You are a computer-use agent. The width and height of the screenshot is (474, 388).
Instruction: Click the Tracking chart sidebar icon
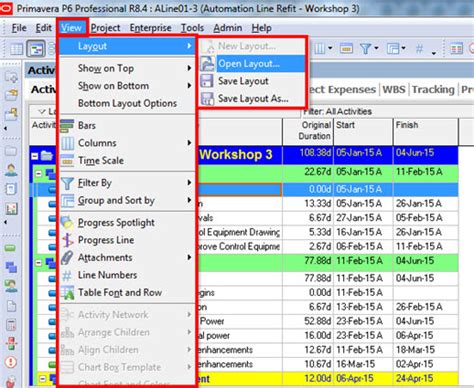click(x=11, y=209)
